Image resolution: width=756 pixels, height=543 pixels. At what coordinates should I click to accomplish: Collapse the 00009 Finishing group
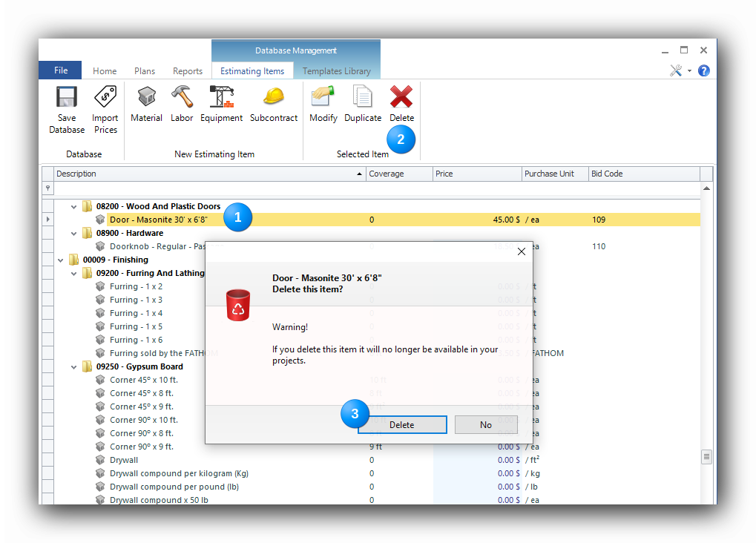pyautogui.click(x=61, y=260)
